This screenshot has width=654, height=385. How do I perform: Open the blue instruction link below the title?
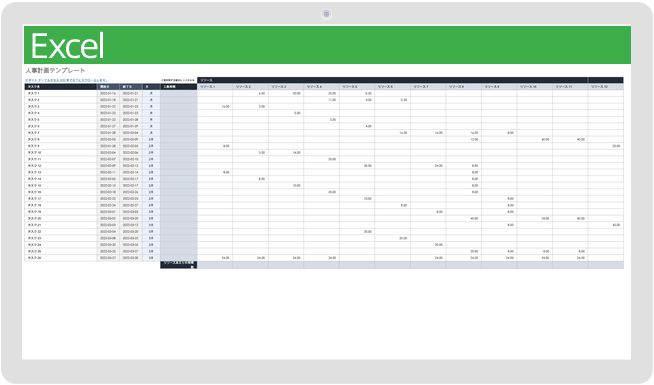pos(66,80)
